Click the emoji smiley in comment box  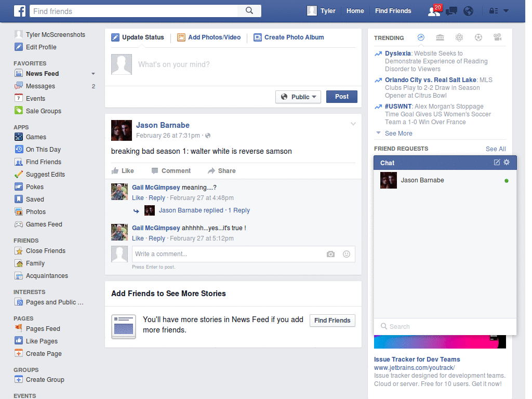[x=347, y=254]
